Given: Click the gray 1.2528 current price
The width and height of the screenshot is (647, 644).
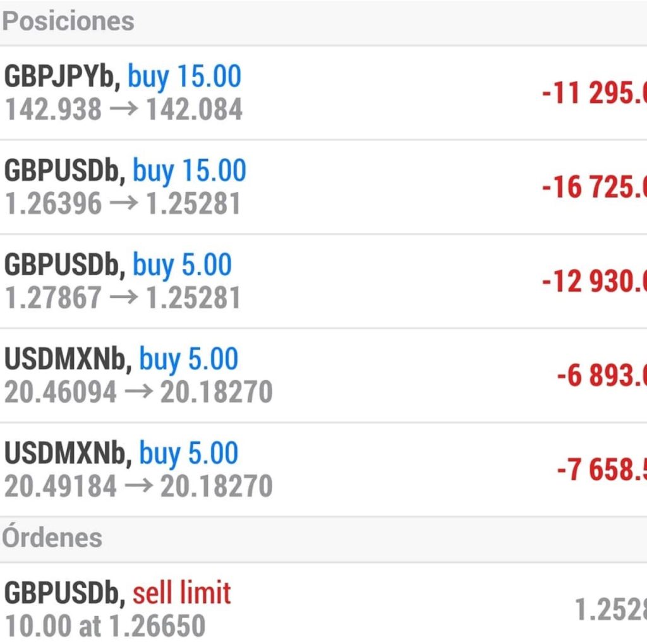Looking at the screenshot, I should (610, 609).
